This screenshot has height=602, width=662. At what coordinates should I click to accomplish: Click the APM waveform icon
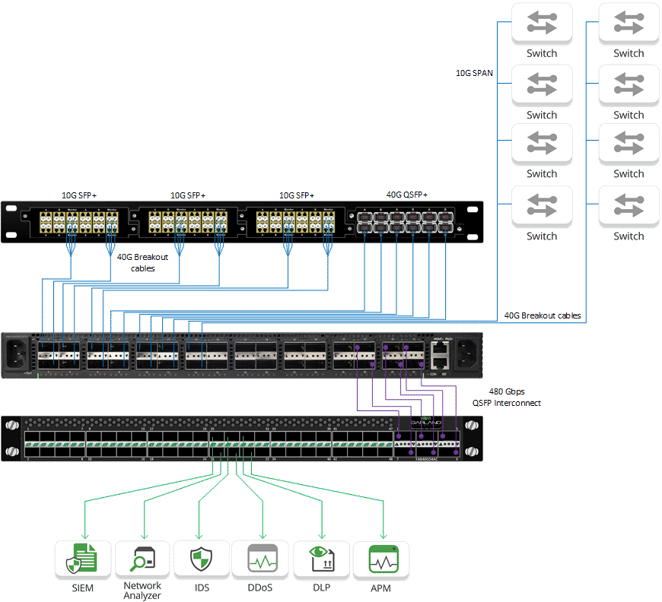point(382,559)
